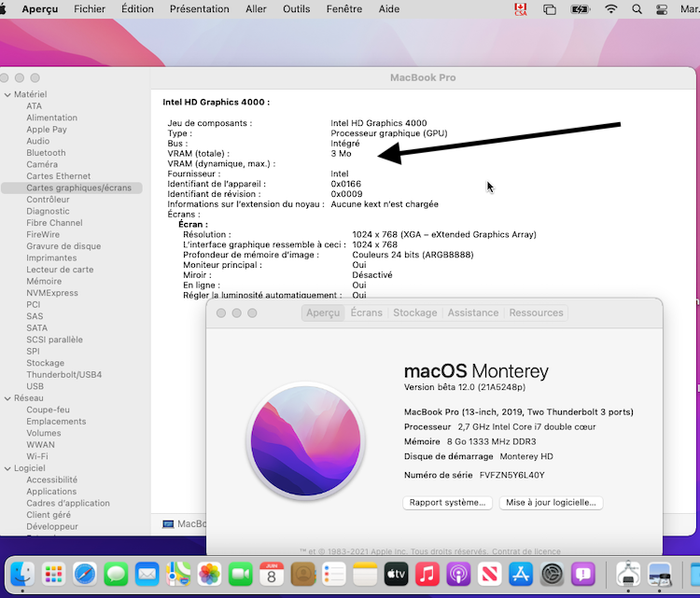Open the Contrat de licence link
This screenshot has width=700, height=598.
click(x=526, y=551)
